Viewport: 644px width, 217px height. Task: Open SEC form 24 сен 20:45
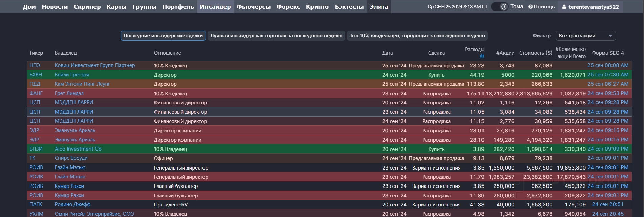point(608,214)
